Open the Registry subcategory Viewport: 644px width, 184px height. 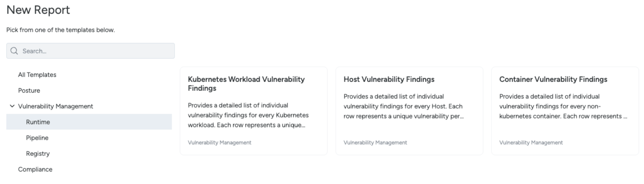[x=38, y=154]
